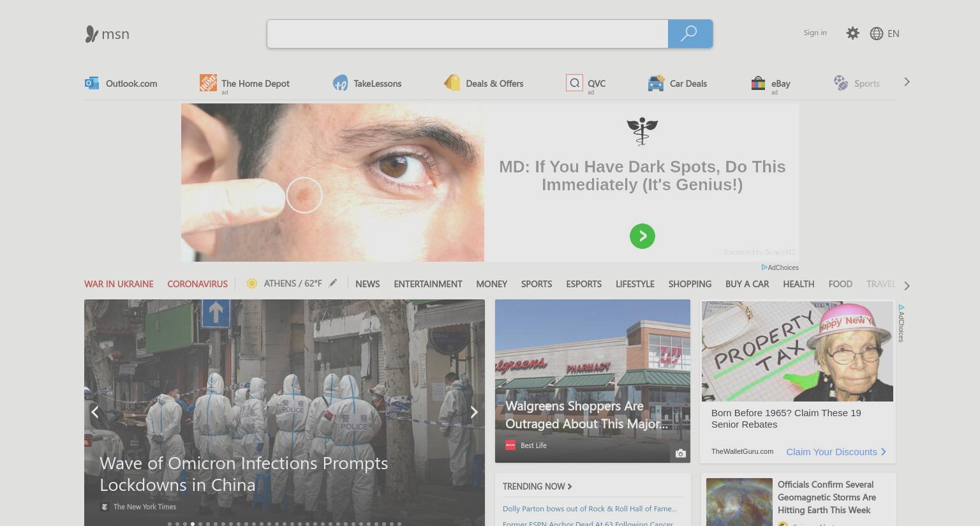The width and height of the screenshot is (980, 526).
Task: Click The Home Depot logo icon
Action: pyautogui.click(x=208, y=82)
